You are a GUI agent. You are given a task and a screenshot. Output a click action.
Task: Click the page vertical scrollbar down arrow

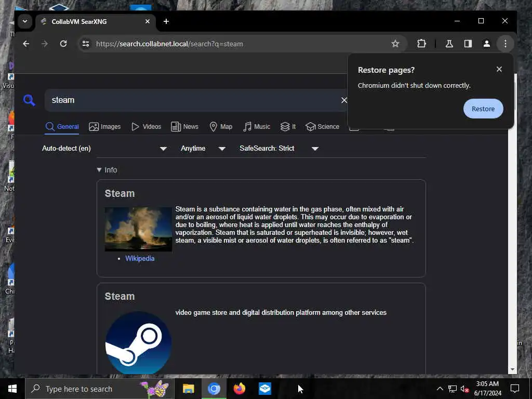512,369
